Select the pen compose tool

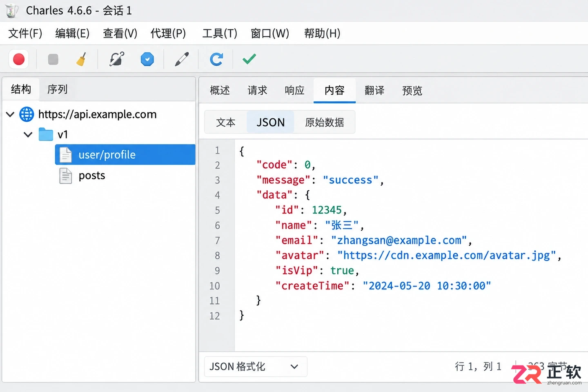182,60
